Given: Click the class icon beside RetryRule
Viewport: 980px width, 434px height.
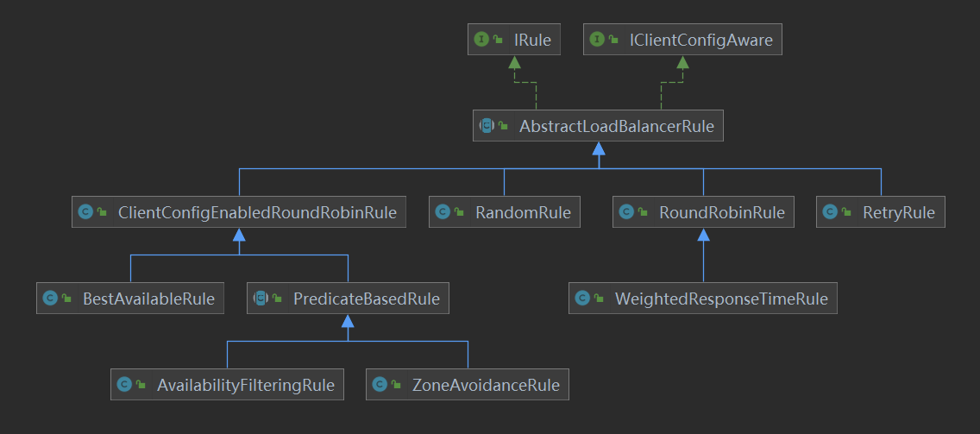Looking at the screenshot, I should (830, 212).
